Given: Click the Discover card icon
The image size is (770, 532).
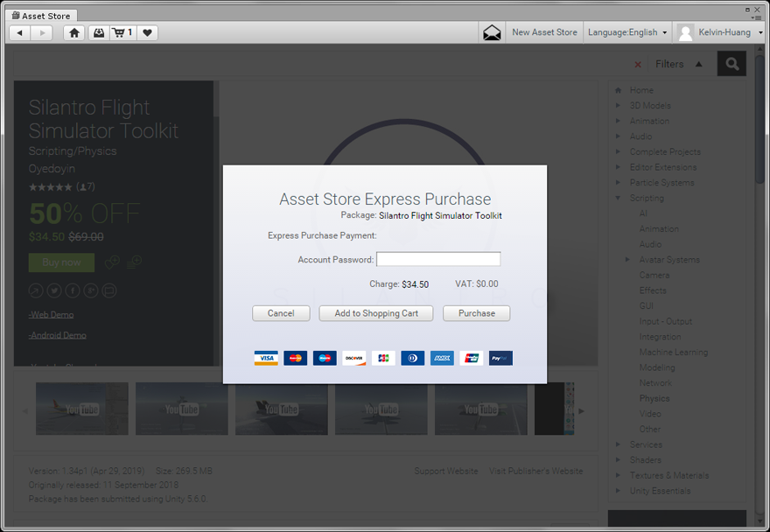Looking at the screenshot, I should click(354, 358).
